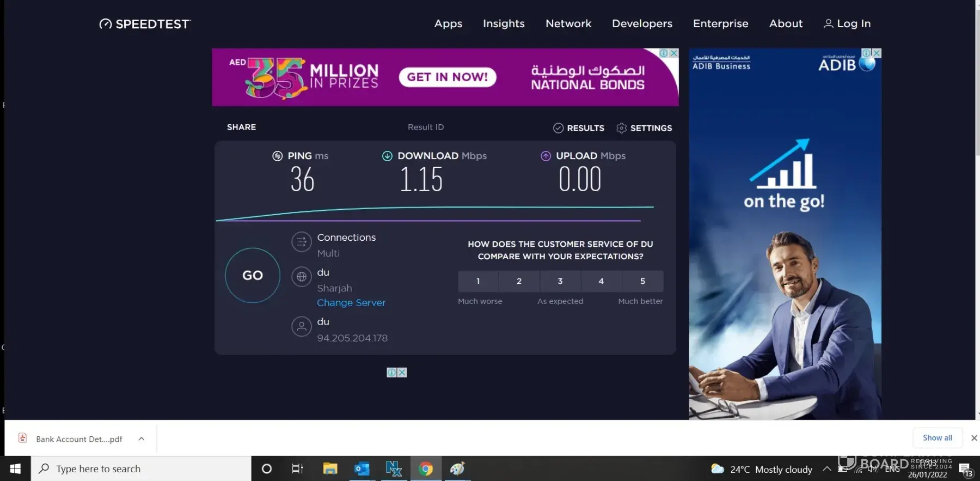Click the user profile ISP icon

point(301,326)
